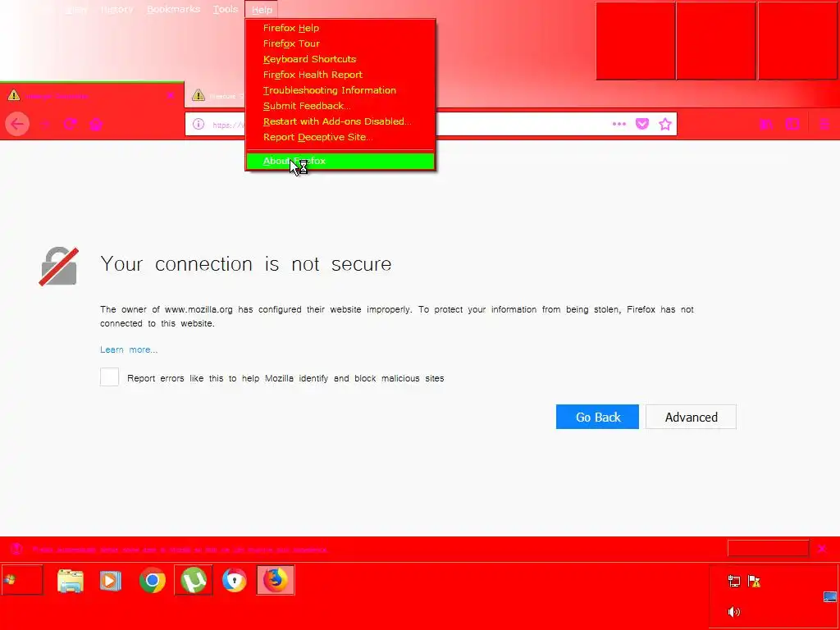This screenshot has width=840, height=630.
Task: Open Action Center flag tray icon
Action: point(755,581)
